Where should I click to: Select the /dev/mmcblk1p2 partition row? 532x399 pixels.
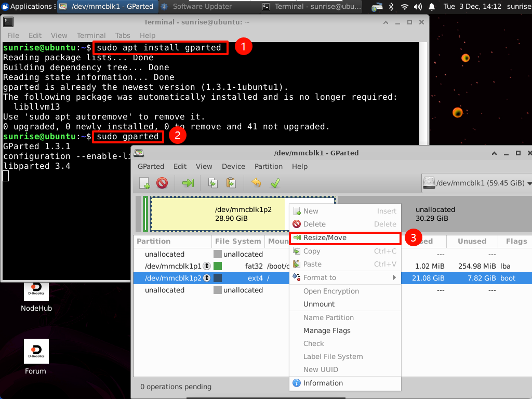[x=332, y=278]
